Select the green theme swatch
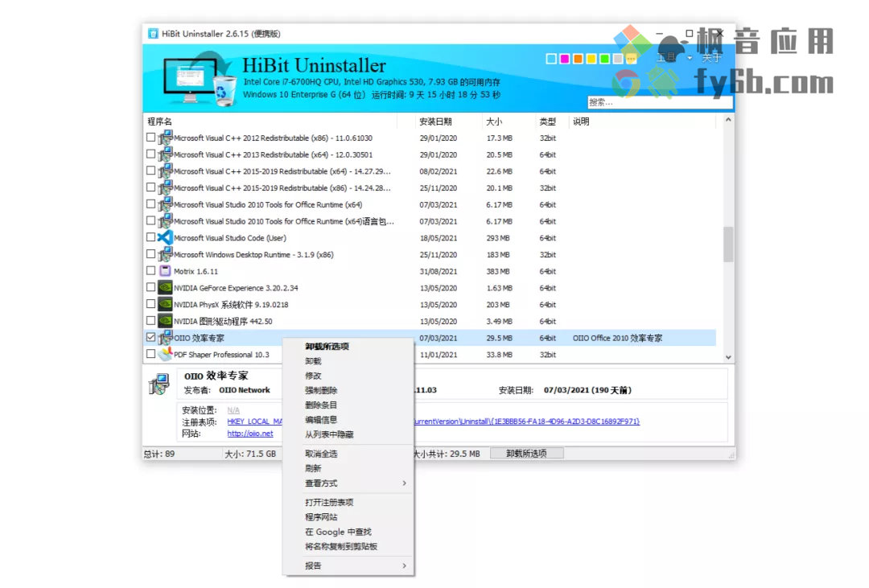This screenshot has height=588, width=869. pyautogui.click(x=604, y=59)
